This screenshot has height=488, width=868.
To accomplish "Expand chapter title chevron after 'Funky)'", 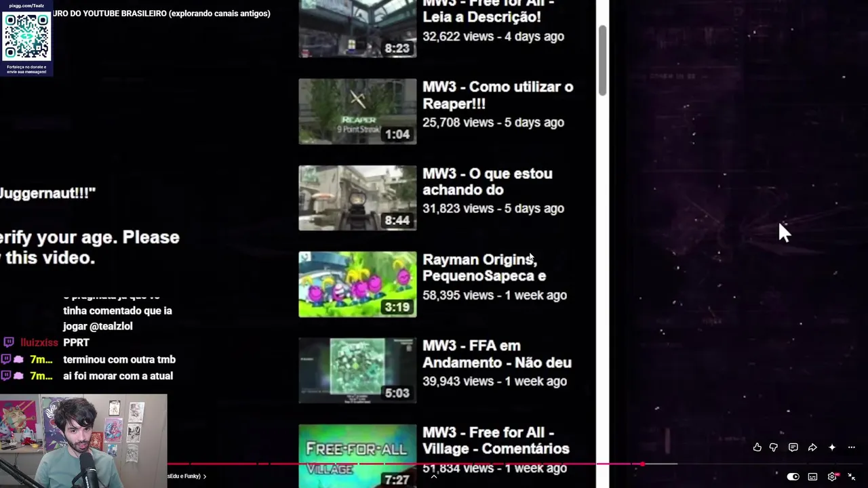I will (x=205, y=476).
